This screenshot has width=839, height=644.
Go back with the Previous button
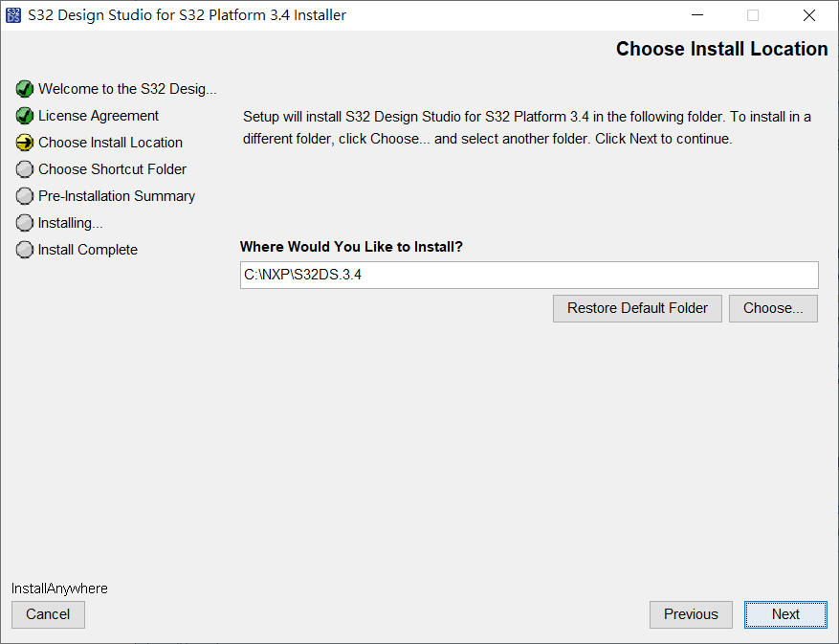[691, 614]
